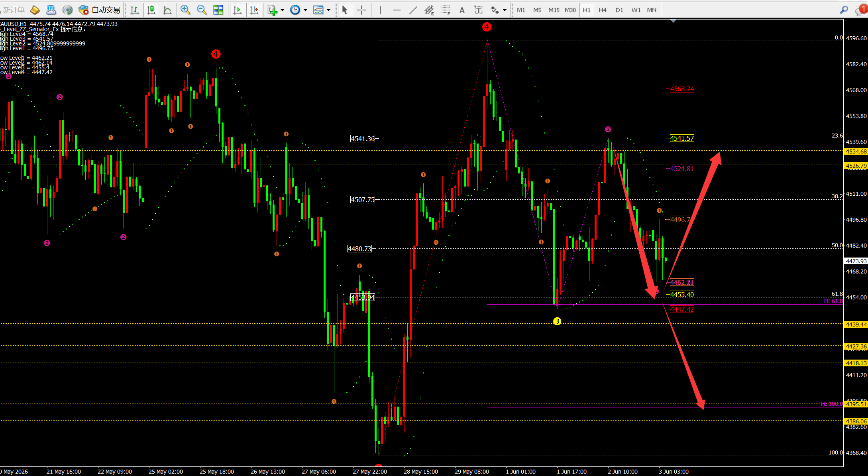Select the trendline drawing tool
The height and width of the screenshot is (476, 868).
click(413, 10)
